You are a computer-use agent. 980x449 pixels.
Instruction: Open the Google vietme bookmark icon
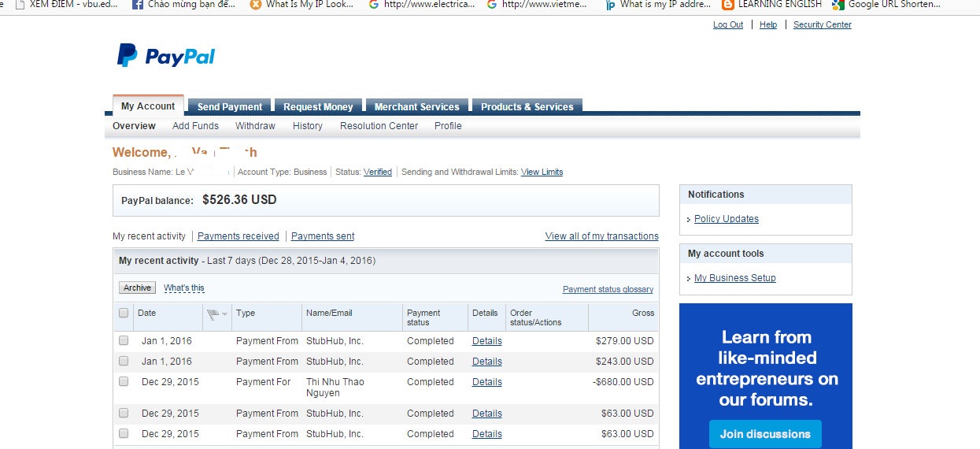coord(492,5)
